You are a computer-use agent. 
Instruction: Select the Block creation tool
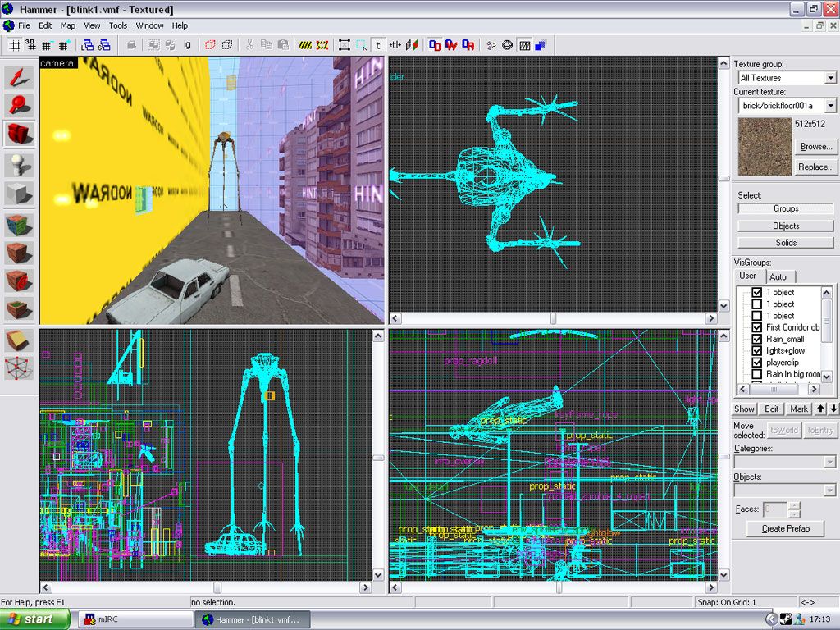point(19,194)
